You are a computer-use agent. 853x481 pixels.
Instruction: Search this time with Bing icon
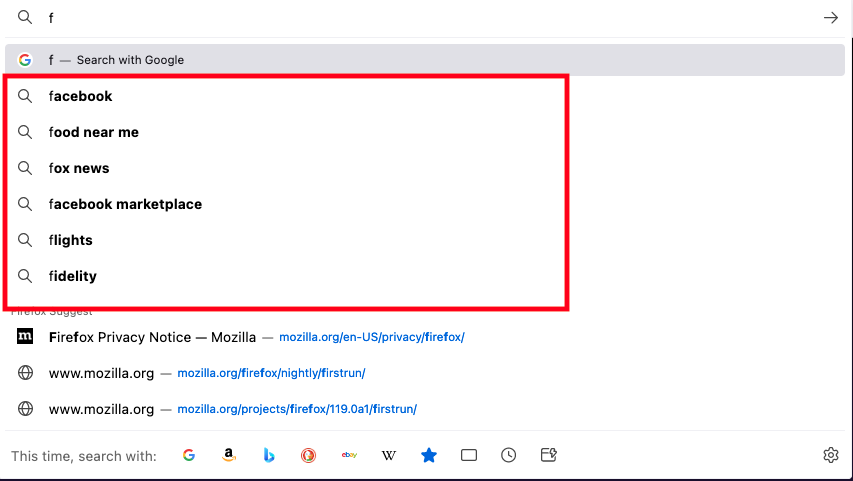click(269, 455)
